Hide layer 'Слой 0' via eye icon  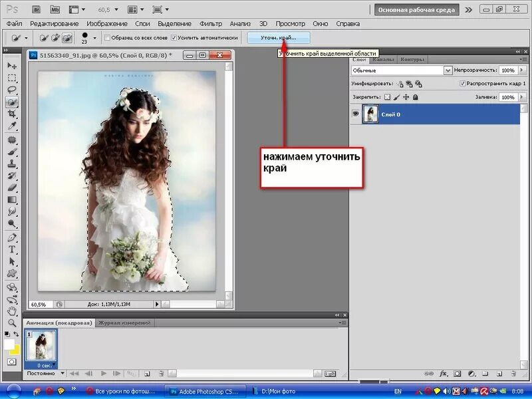click(x=356, y=114)
